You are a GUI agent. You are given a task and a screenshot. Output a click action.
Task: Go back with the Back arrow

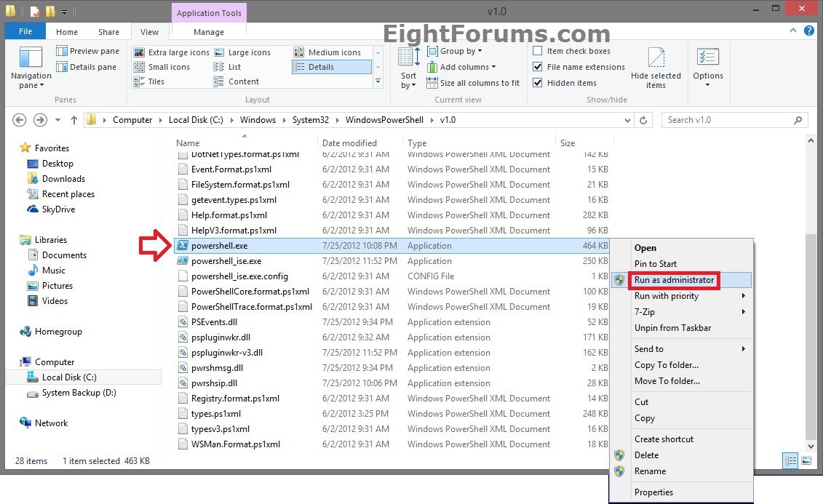(x=20, y=120)
